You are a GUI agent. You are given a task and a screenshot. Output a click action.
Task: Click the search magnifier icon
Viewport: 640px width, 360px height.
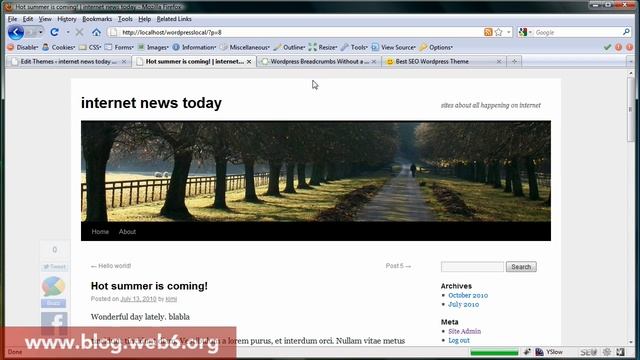(x=626, y=32)
